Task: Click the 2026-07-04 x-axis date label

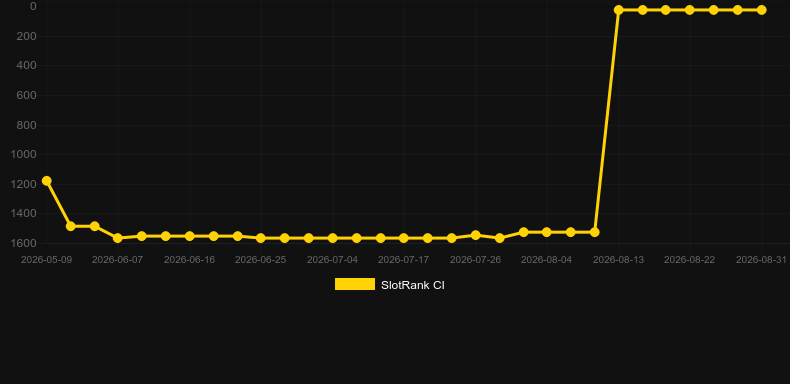Action: point(333,260)
